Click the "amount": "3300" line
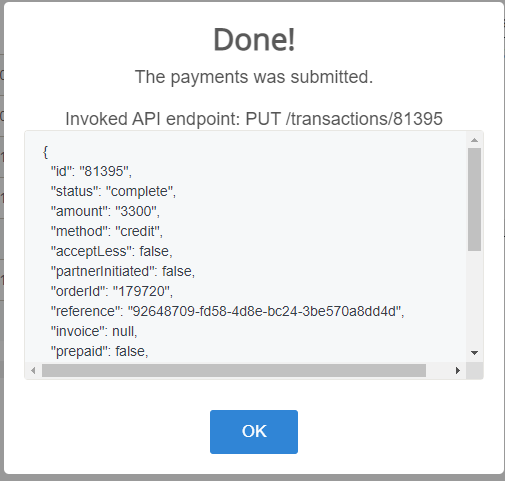The image size is (505, 481). pos(105,211)
